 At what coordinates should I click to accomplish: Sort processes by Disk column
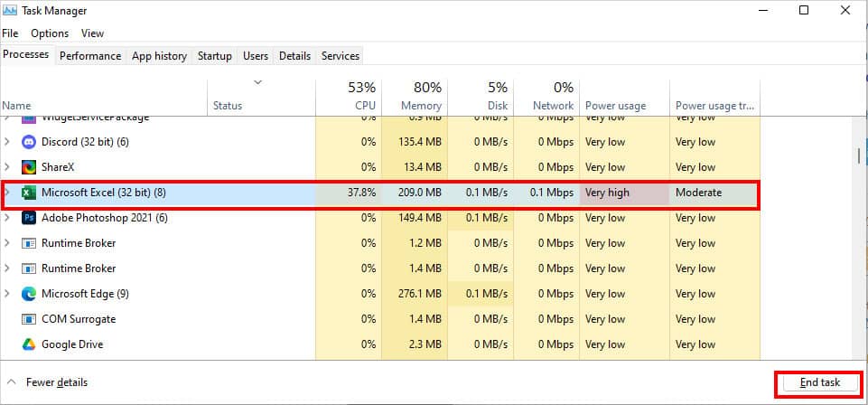tap(481, 97)
